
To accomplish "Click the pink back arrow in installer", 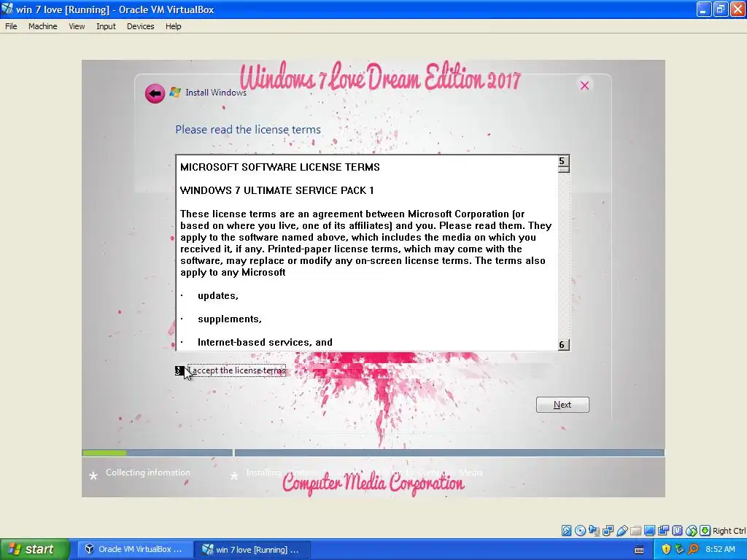I will pos(155,93).
